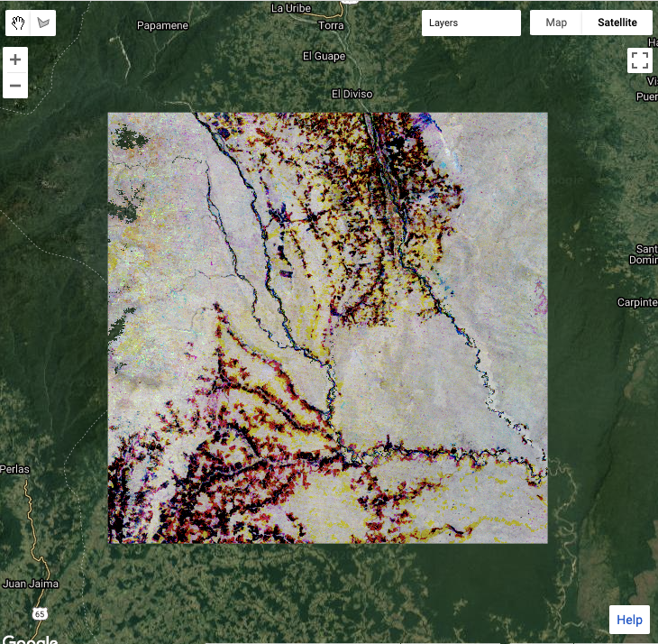Toggle fullscreen map view
Viewport: 658px width, 644px height.
tap(640, 60)
